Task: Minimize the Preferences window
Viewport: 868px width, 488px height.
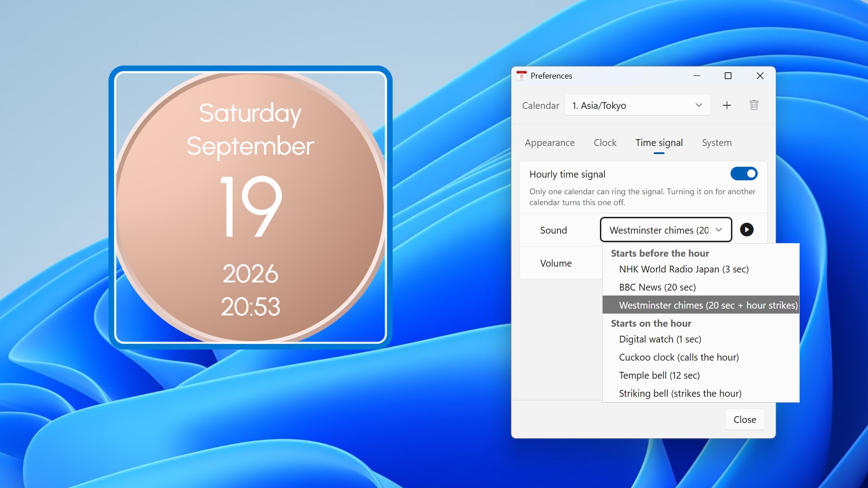Action: [697, 75]
